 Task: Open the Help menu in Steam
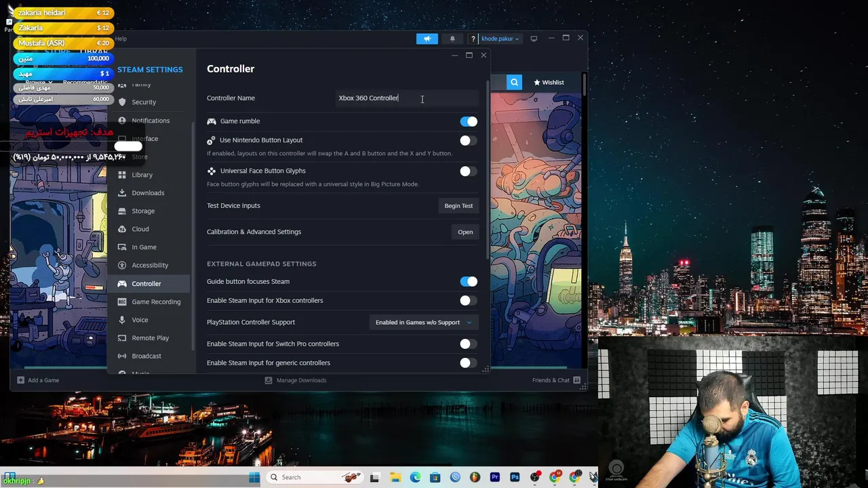pos(121,39)
